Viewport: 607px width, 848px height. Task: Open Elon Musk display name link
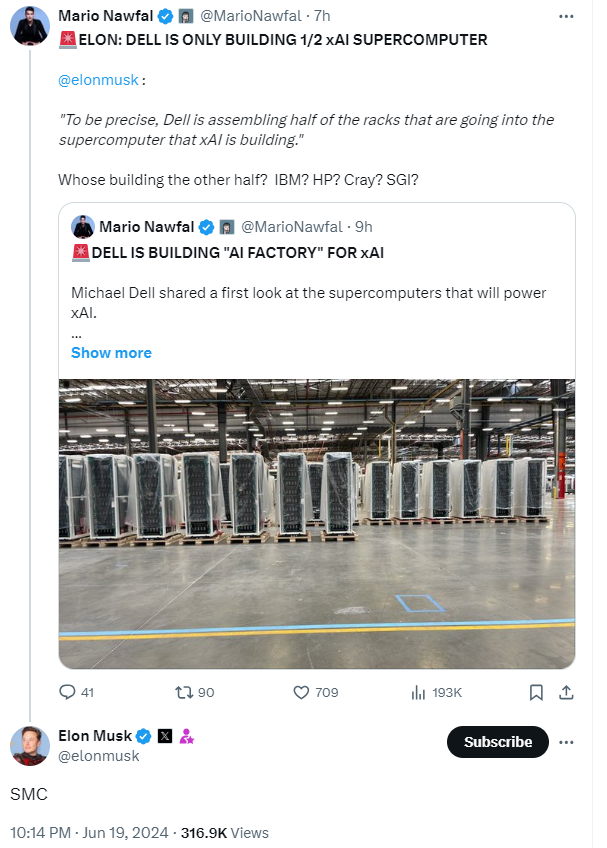[96, 737]
